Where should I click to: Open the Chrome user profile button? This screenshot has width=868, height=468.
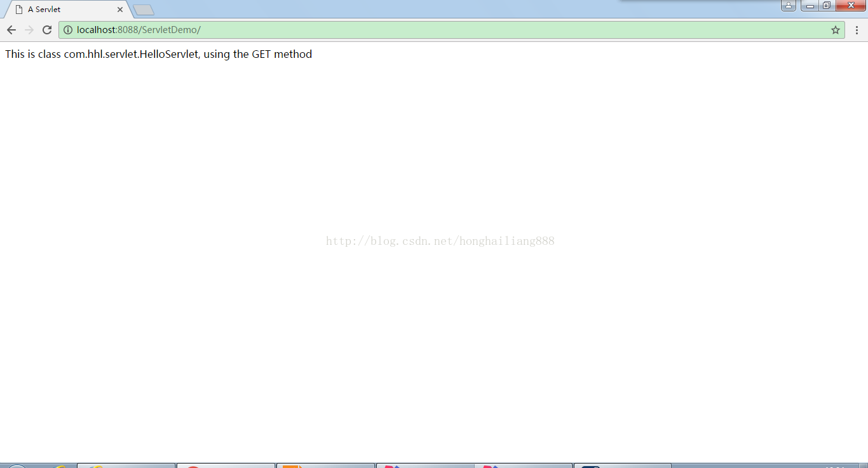pos(788,6)
